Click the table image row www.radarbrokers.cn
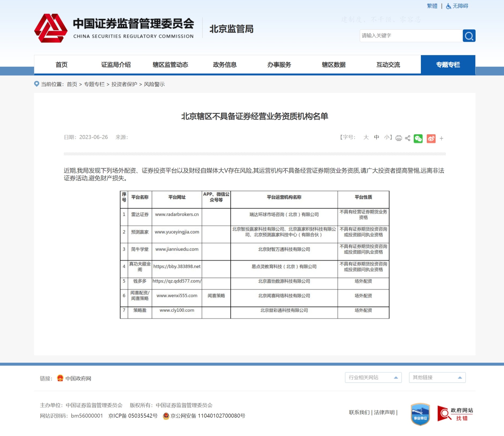The height and width of the screenshot is (436, 504). coord(177,214)
